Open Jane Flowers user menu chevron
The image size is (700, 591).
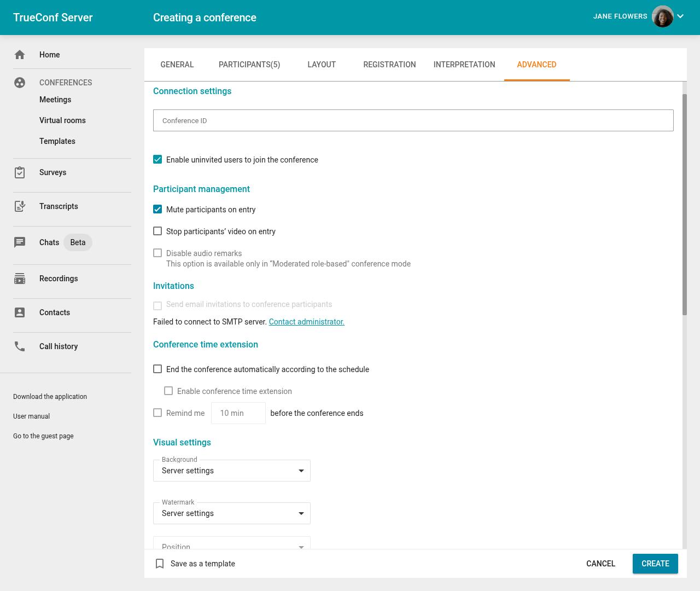click(x=680, y=16)
